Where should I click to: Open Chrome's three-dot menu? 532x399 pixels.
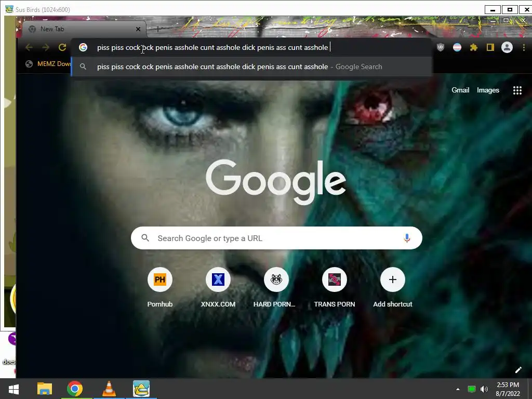point(524,47)
